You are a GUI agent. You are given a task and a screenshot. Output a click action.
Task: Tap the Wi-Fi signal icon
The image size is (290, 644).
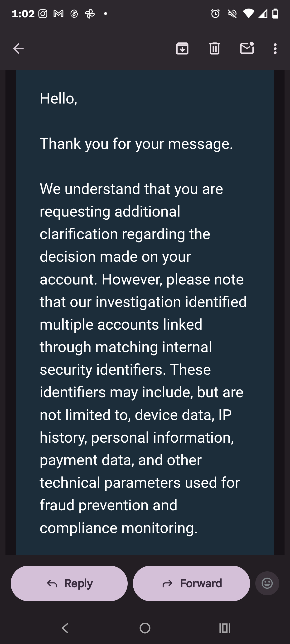(248, 14)
